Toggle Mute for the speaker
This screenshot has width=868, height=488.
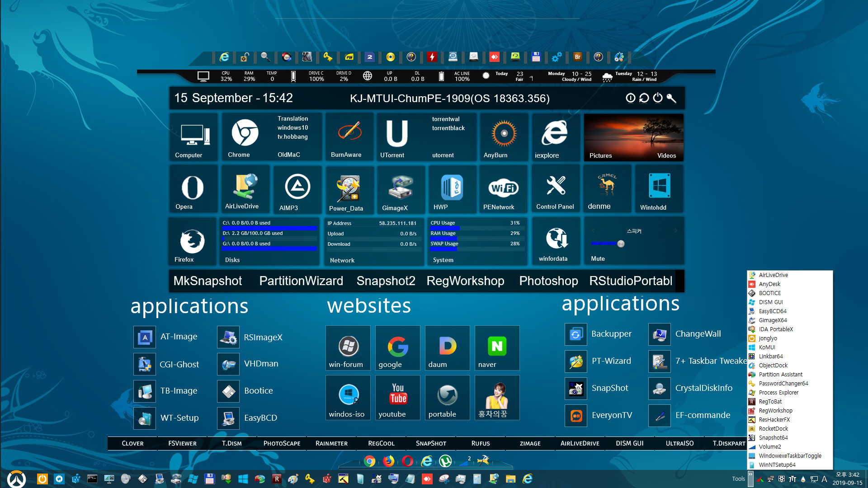coord(598,258)
